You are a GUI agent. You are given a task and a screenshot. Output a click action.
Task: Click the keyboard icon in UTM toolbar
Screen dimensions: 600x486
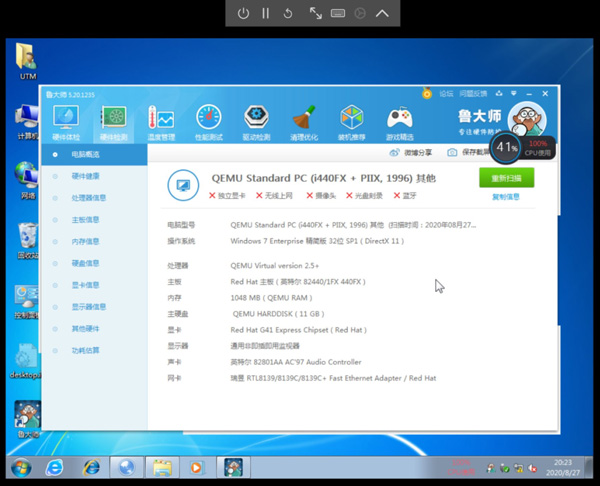pyautogui.click(x=338, y=13)
